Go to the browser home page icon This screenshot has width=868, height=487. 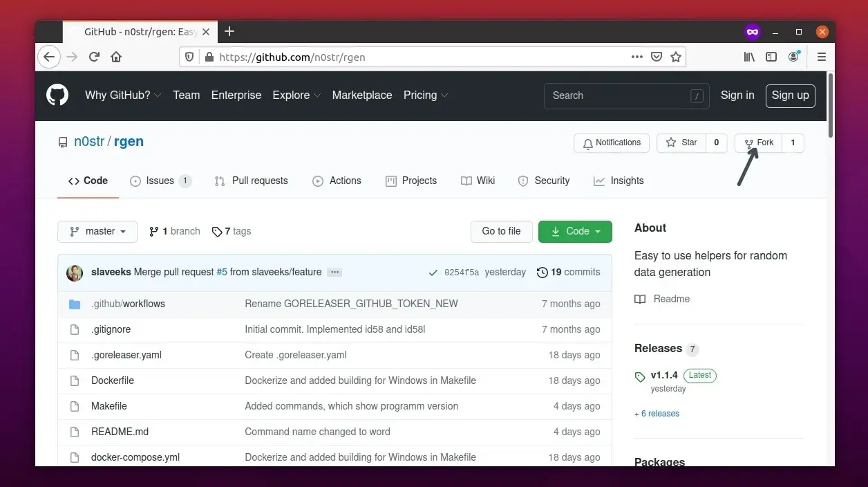click(x=116, y=57)
